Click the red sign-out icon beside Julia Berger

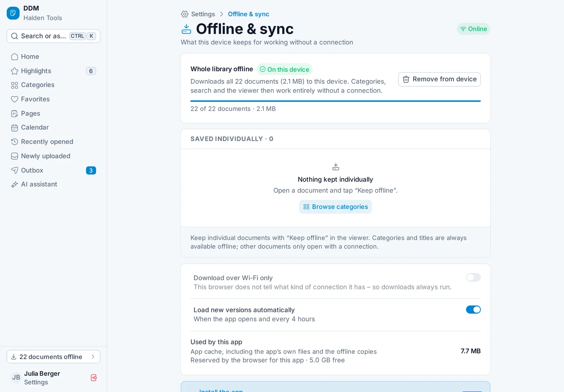click(x=94, y=378)
